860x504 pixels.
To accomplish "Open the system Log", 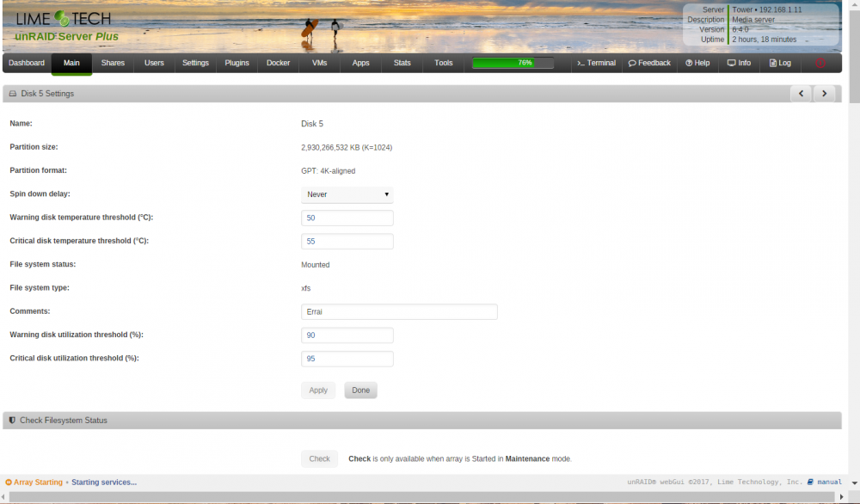I will click(780, 63).
